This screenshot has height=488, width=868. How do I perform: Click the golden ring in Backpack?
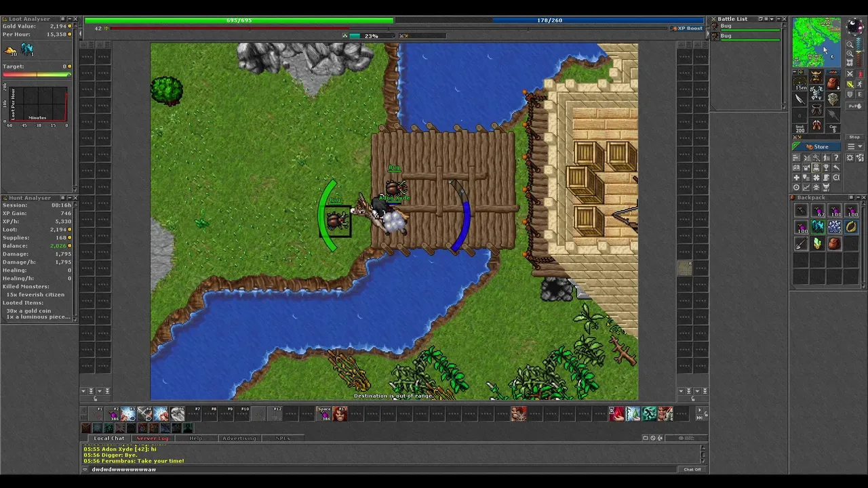(x=851, y=226)
